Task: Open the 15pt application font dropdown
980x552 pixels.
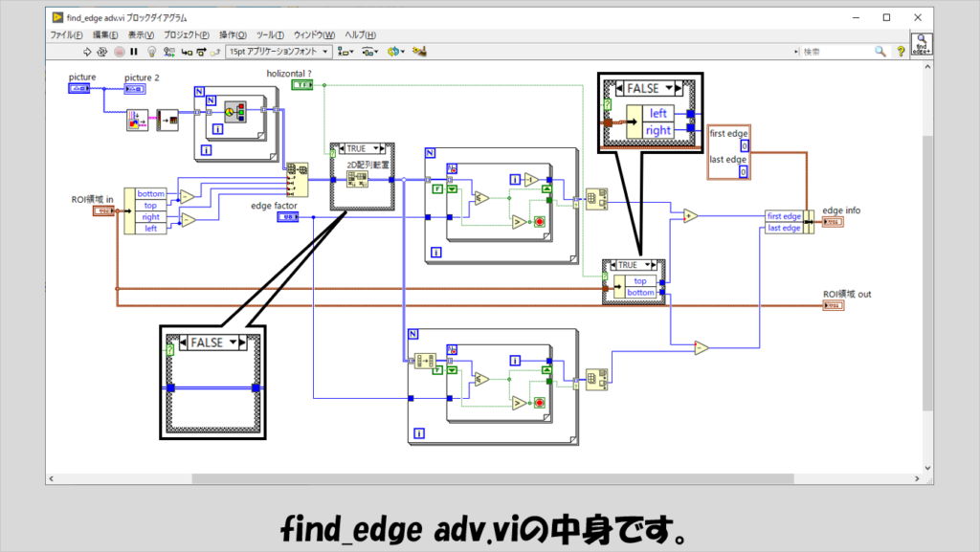Action: coord(279,52)
